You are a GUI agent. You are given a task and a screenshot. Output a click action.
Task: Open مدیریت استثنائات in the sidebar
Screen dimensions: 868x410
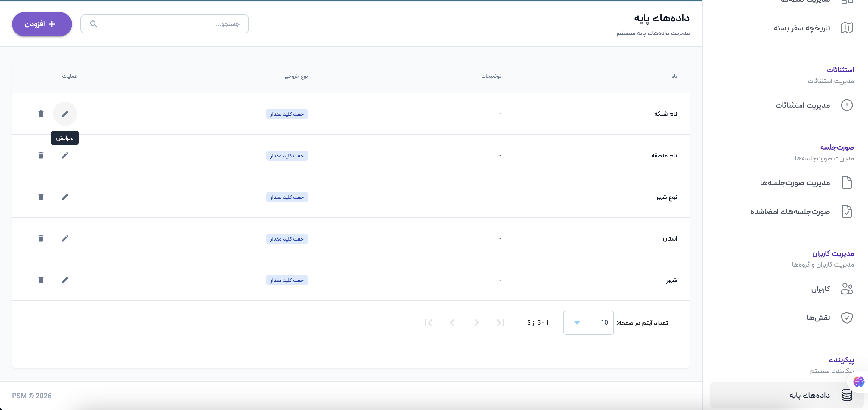coord(802,105)
